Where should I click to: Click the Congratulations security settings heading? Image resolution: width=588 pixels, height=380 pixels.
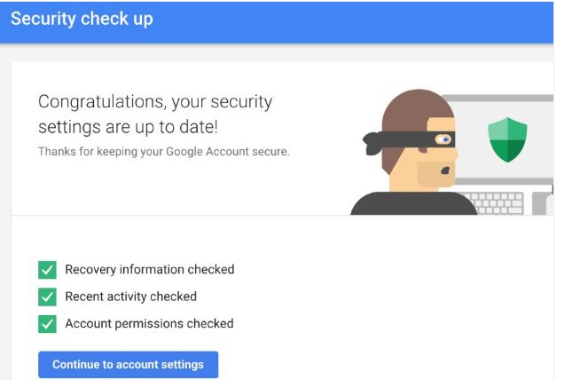tap(155, 115)
